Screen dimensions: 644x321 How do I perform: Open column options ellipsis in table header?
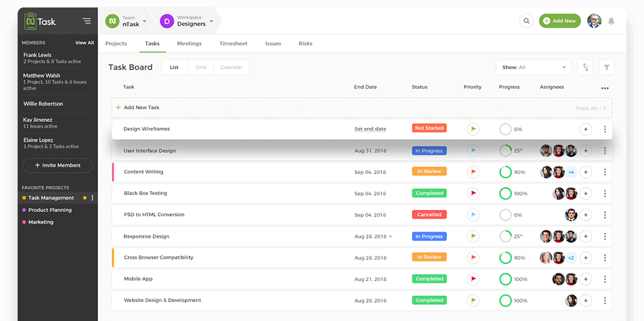[x=605, y=88]
